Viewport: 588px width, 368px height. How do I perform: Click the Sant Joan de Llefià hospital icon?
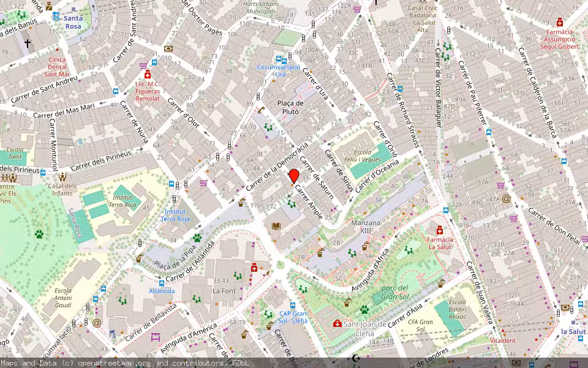(337, 323)
